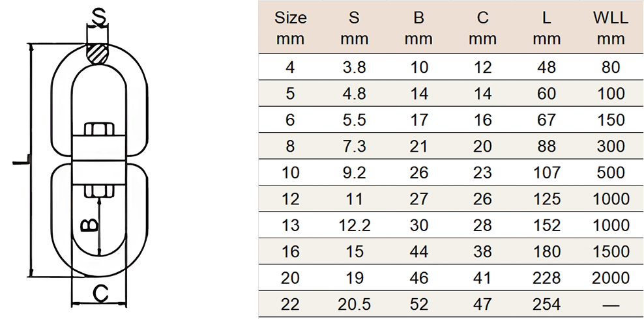The width and height of the screenshot is (644, 319).
Task: Click the lower hex nut in the drawing
Action: (x=99, y=191)
